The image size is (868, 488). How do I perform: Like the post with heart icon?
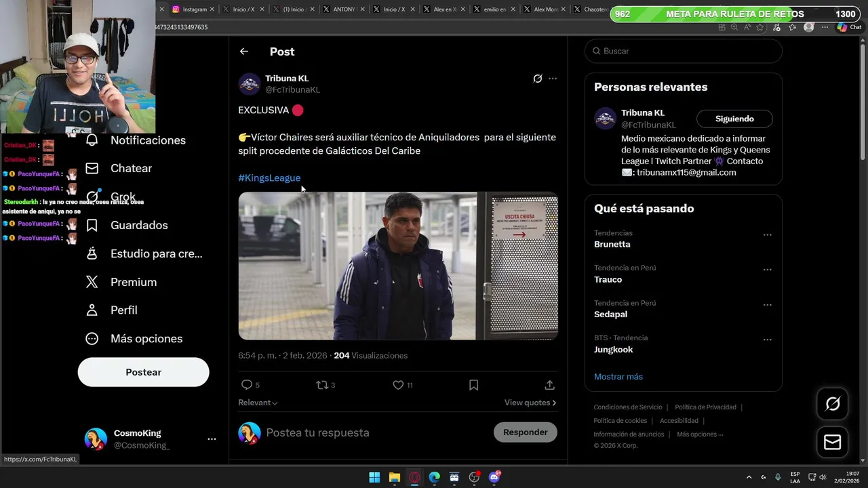(398, 385)
